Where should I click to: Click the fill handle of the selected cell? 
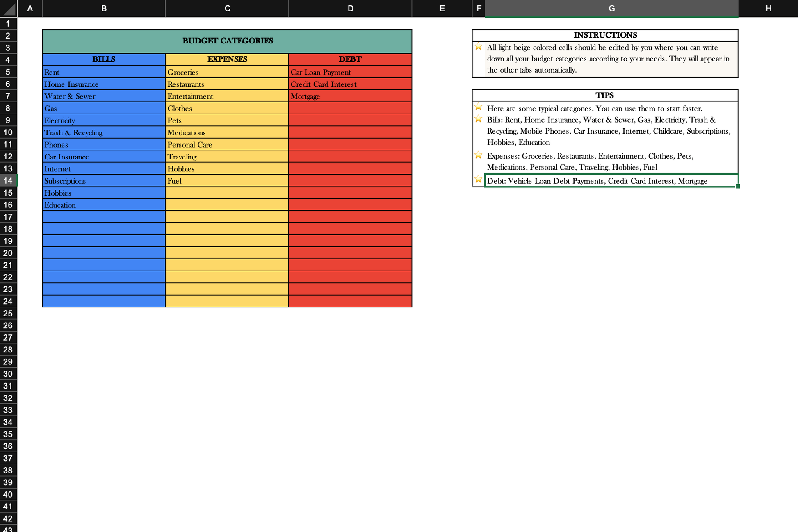[x=738, y=186]
